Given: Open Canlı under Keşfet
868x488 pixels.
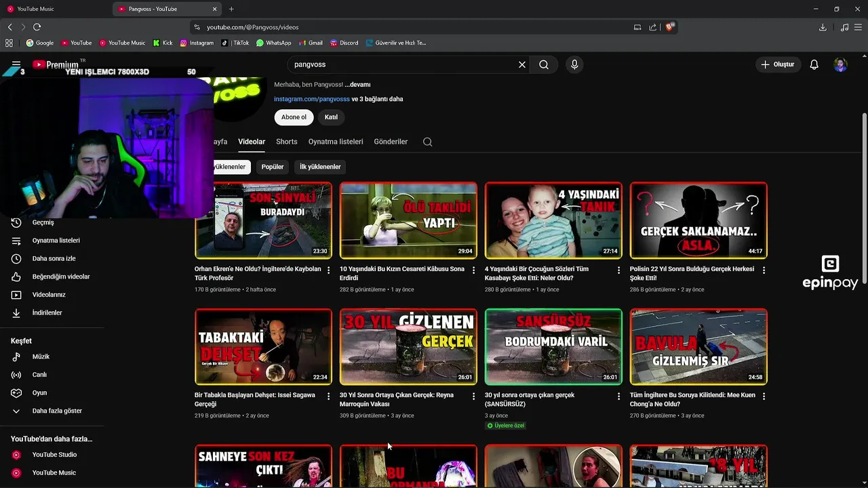Looking at the screenshot, I should pyautogui.click(x=39, y=375).
